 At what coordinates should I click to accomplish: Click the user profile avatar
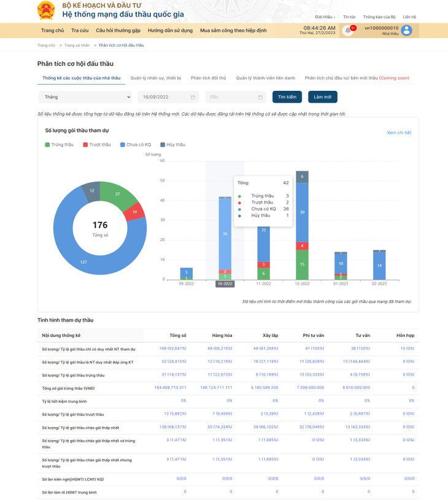coord(406,30)
